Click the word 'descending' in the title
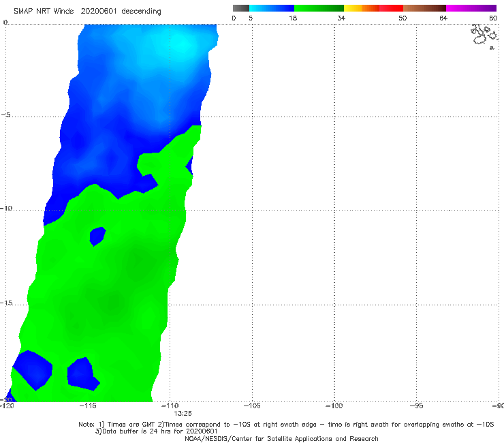The width and height of the screenshot is (504, 443). pyautogui.click(x=142, y=12)
